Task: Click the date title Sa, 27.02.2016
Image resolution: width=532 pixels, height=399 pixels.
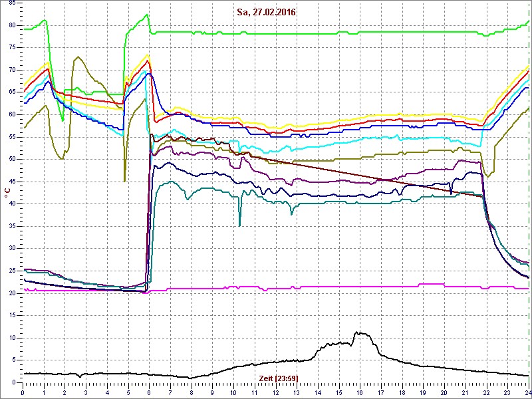Action: (267, 13)
